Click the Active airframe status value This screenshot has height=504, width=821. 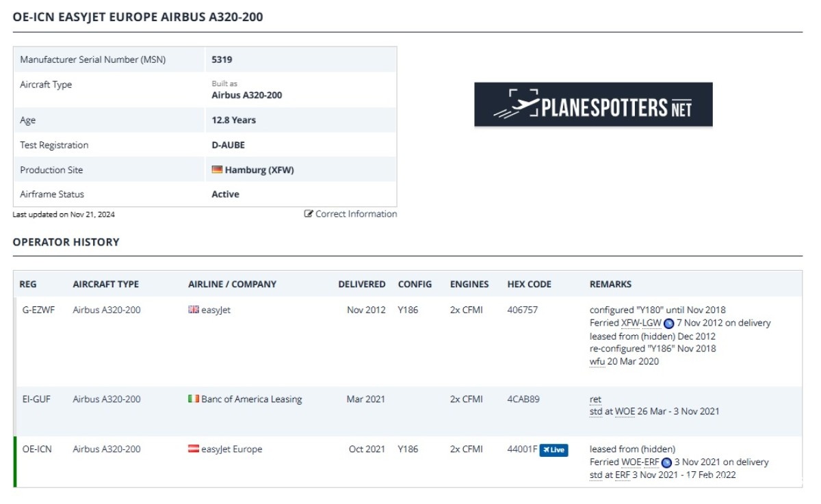pos(225,194)
